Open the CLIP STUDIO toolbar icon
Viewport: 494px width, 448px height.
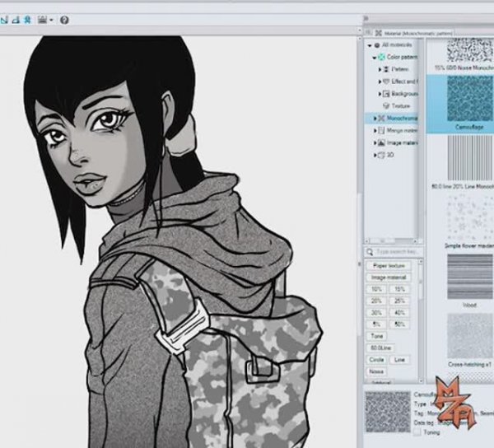click(42, 20)
